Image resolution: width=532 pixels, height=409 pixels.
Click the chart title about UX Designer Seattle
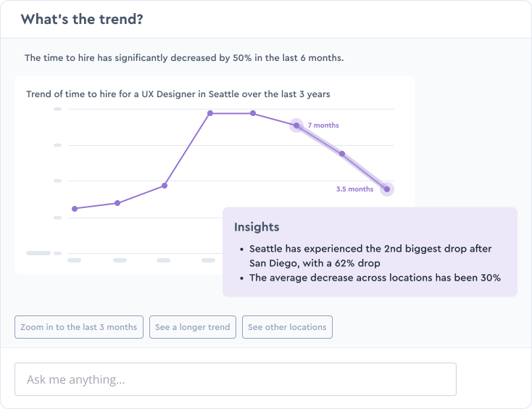(x=178, y=94)
